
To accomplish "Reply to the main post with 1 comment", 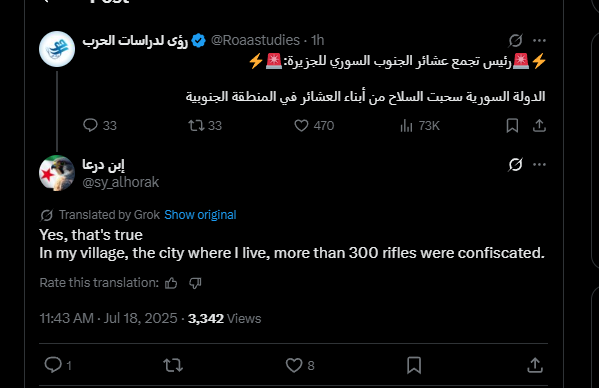I will 58,365.
